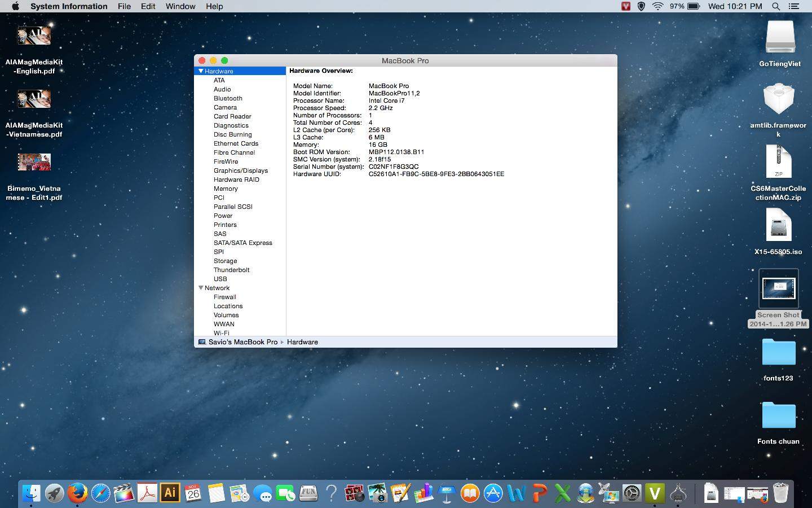Open the System Information app menu
The image size is (812, 508).
pyautogui.click(x=69, y=6)
